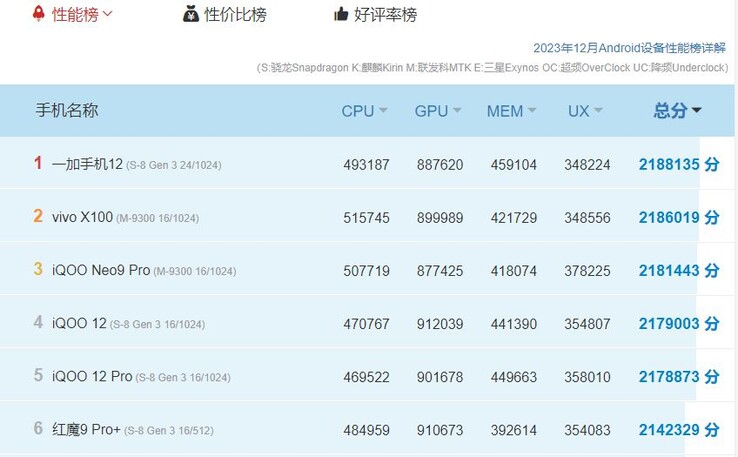Click the rank 2 orange number badge

pyautogui.click(x=38, y=216)
